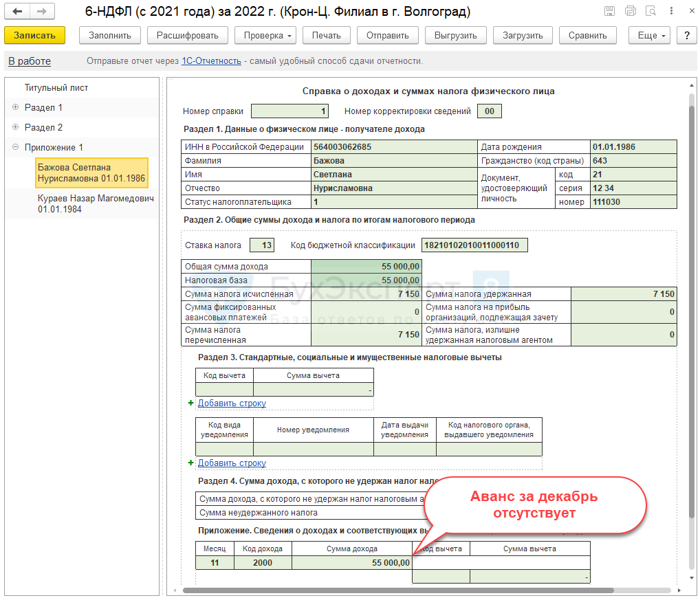Select Кураев Назар Магомедович entry

(96, 203)
